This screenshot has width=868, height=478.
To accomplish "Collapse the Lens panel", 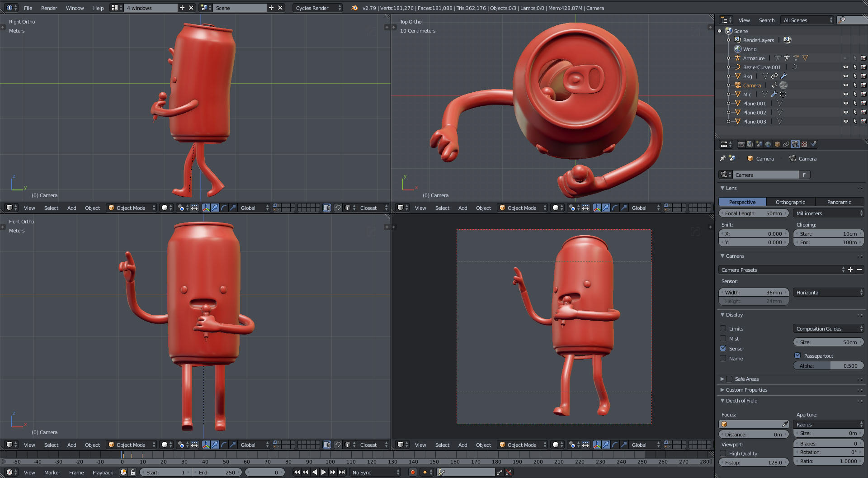I will tap(722, 188).
